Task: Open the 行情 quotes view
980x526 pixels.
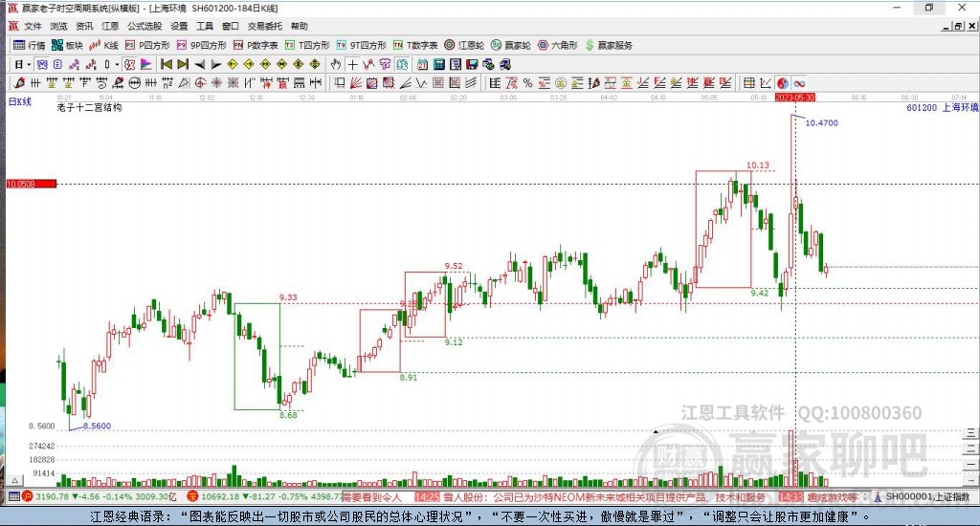Action: pyautogui.click(x=30, y=45)
